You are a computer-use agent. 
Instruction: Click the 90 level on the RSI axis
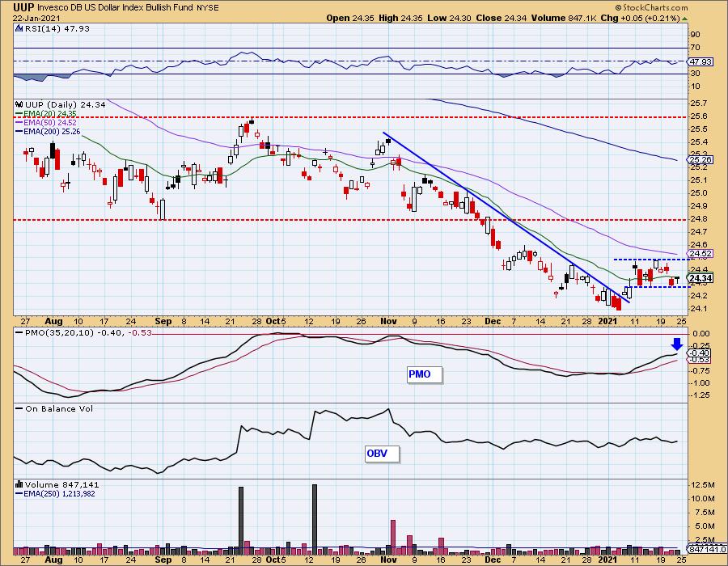tap(695, 34)
